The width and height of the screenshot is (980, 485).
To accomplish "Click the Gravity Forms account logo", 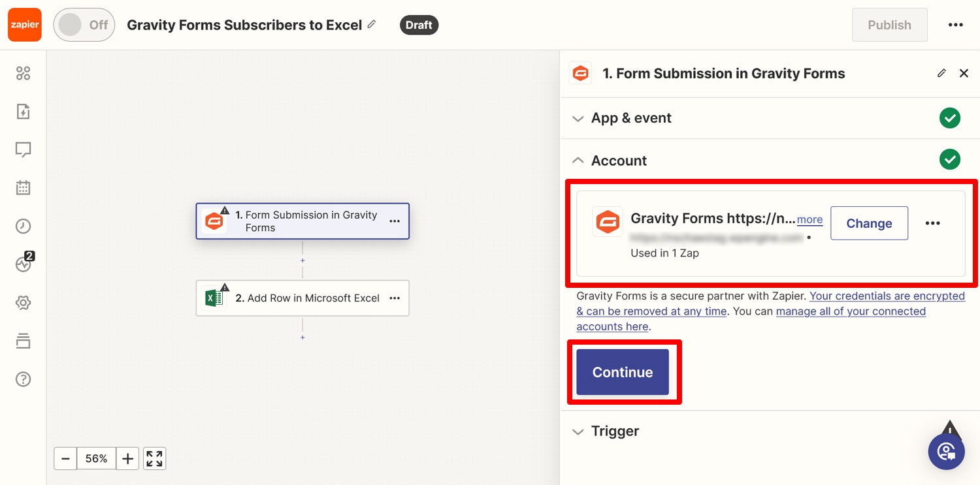I will coord(607,222).
